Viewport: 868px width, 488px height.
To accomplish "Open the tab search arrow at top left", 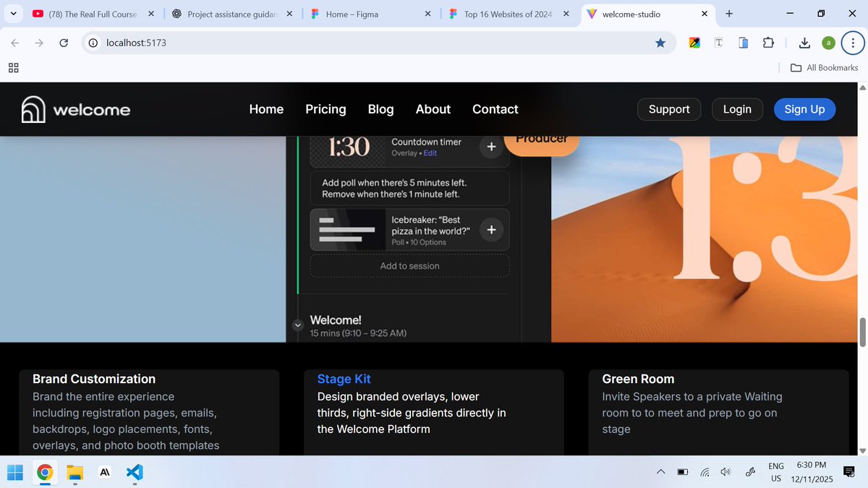I will point(12,13).
